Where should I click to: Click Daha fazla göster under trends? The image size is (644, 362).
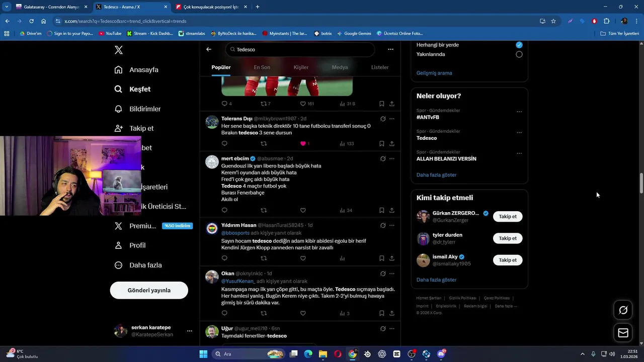click(436, 175)
